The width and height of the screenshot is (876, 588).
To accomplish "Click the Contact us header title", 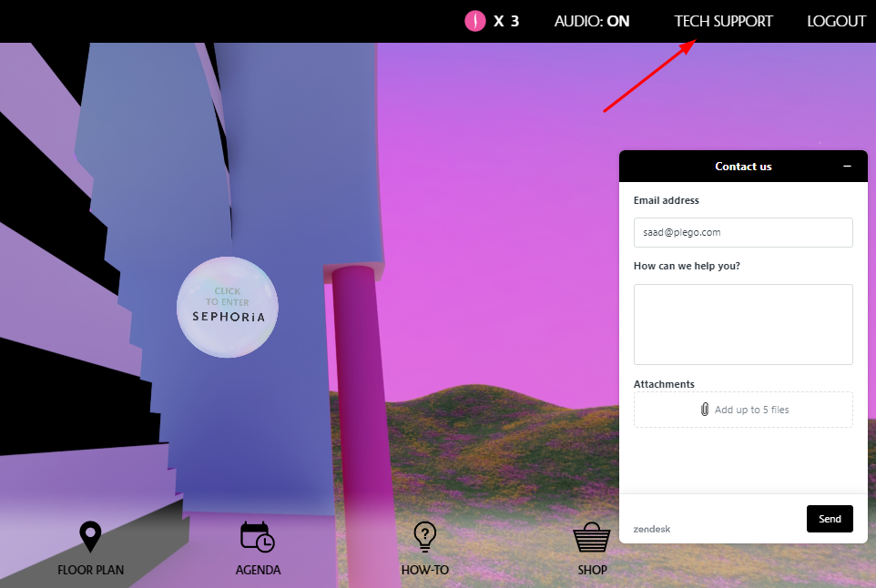I will pos(743,167).
